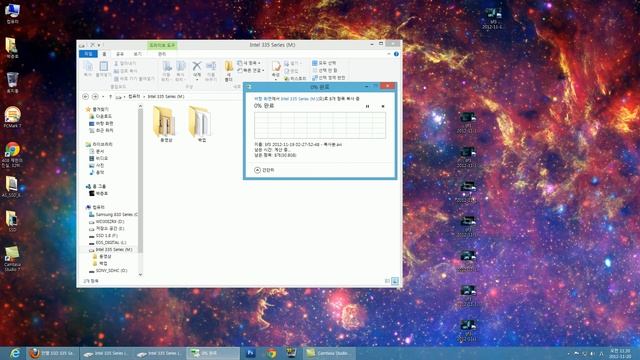The image size is (640, 360).
Task: Click Internet Explorer on the taskbar
Action: [15, 353]
